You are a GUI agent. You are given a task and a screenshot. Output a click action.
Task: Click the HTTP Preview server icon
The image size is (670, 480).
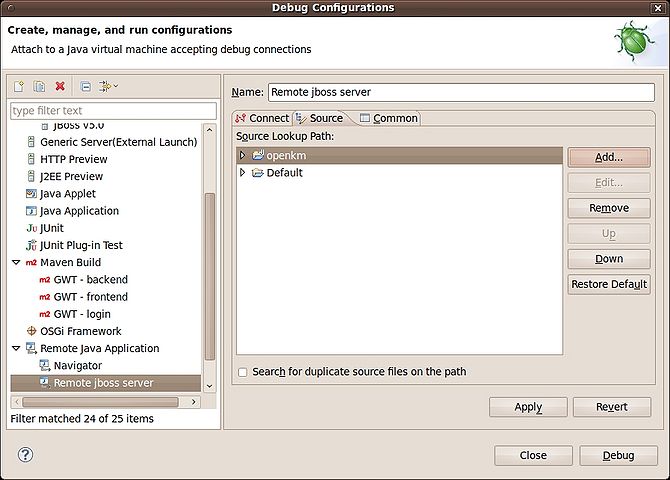tap(31, 159)
